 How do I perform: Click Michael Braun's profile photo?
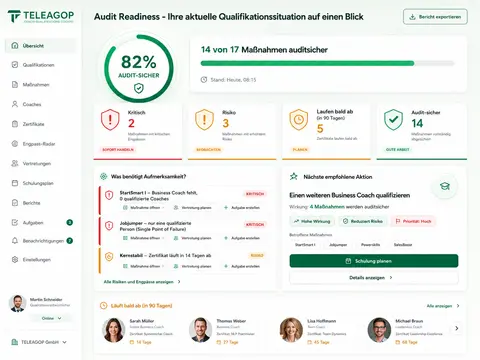(x=379, y=330)
